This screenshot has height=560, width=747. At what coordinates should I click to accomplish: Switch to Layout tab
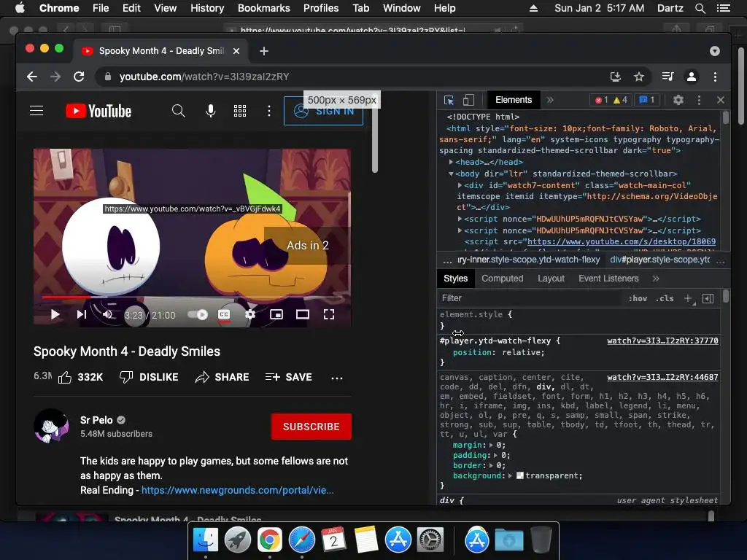[x=551, y=279]
